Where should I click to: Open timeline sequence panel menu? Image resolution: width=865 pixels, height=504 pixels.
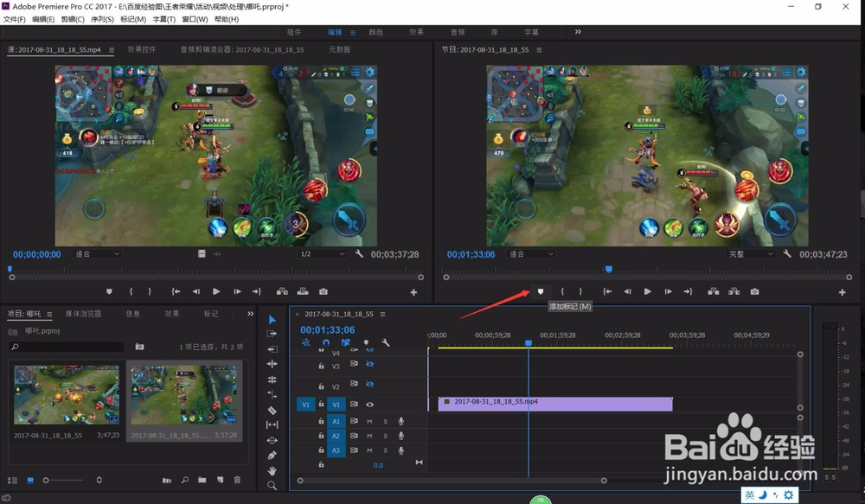point(382,315)
